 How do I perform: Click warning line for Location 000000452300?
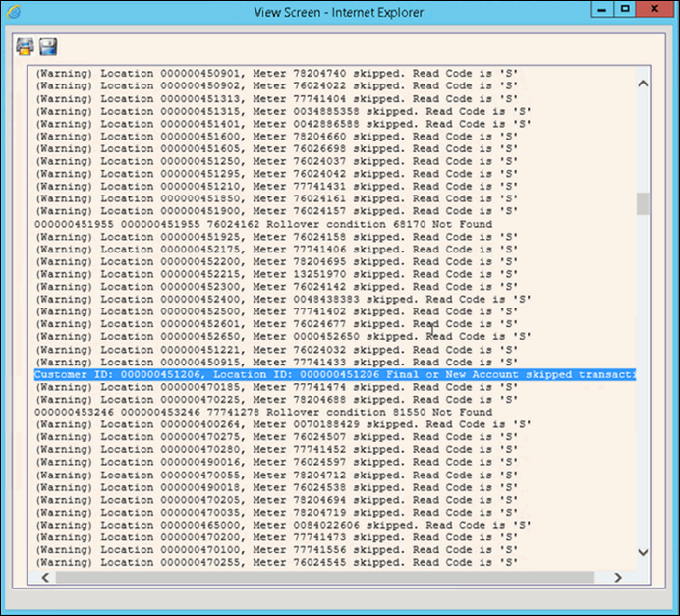tap(276, 287)
